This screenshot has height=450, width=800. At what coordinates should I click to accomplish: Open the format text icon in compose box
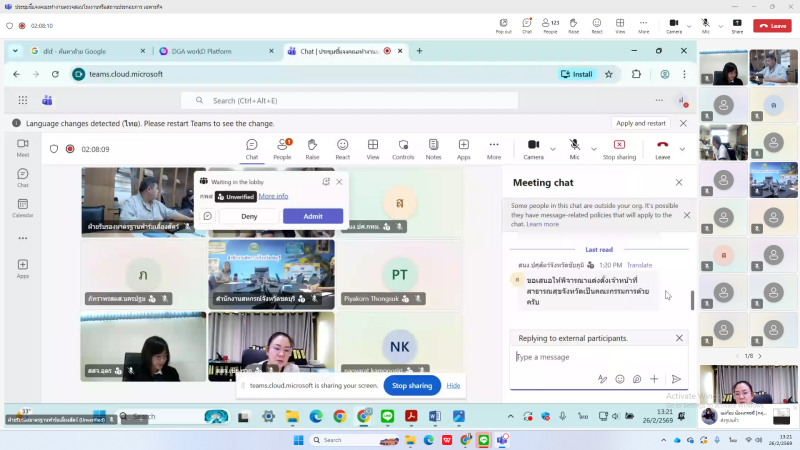[x=602, y=379]
